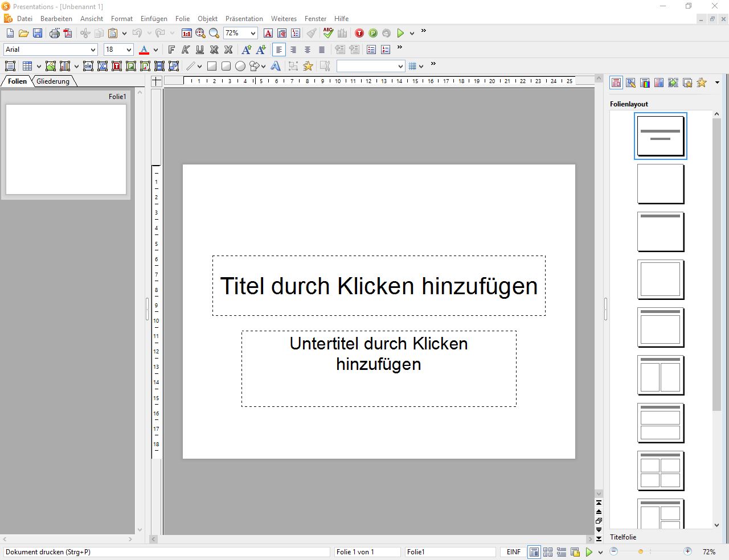Viewport: 729px width, 560px height.
Task: Open the Präsentation menu
Action: (x=244, y=19)
